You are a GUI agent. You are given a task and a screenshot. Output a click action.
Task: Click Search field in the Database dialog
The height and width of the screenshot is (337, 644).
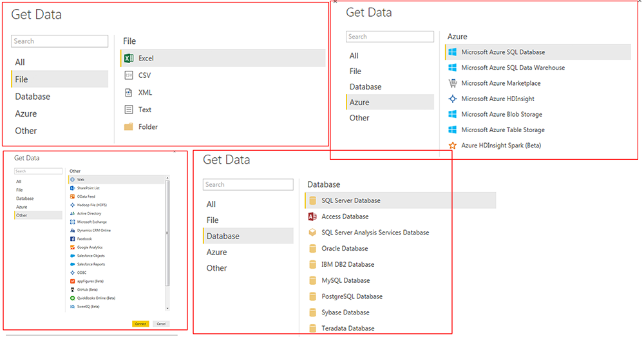point(249,184)
